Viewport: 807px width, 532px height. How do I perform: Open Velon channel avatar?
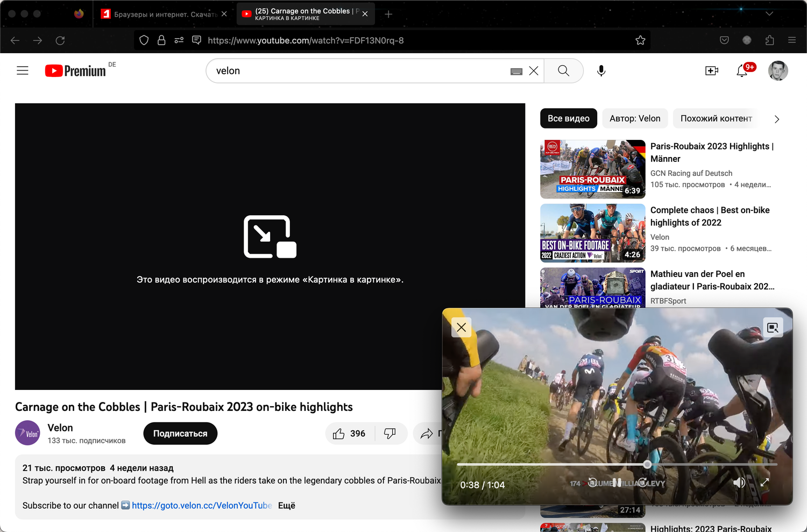(27, 433)
